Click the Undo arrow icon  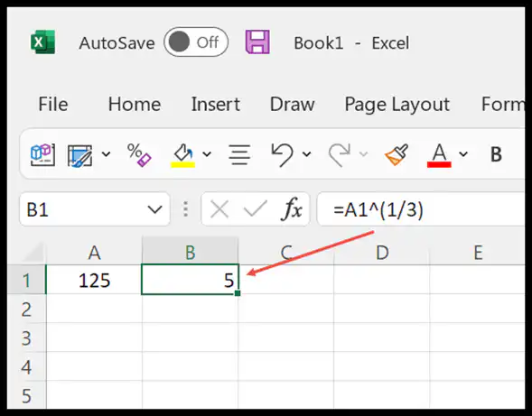[282, 154]
